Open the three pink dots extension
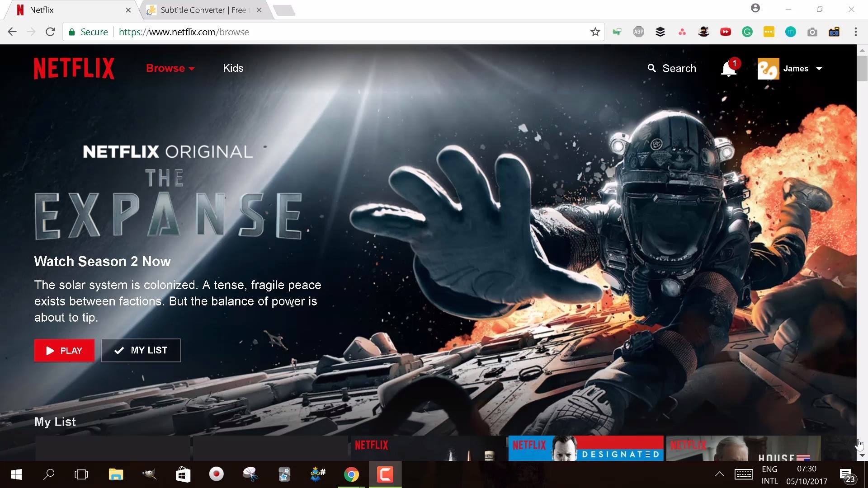The width and height of the screenshot is (868, 488). click(x=682, y=32)
